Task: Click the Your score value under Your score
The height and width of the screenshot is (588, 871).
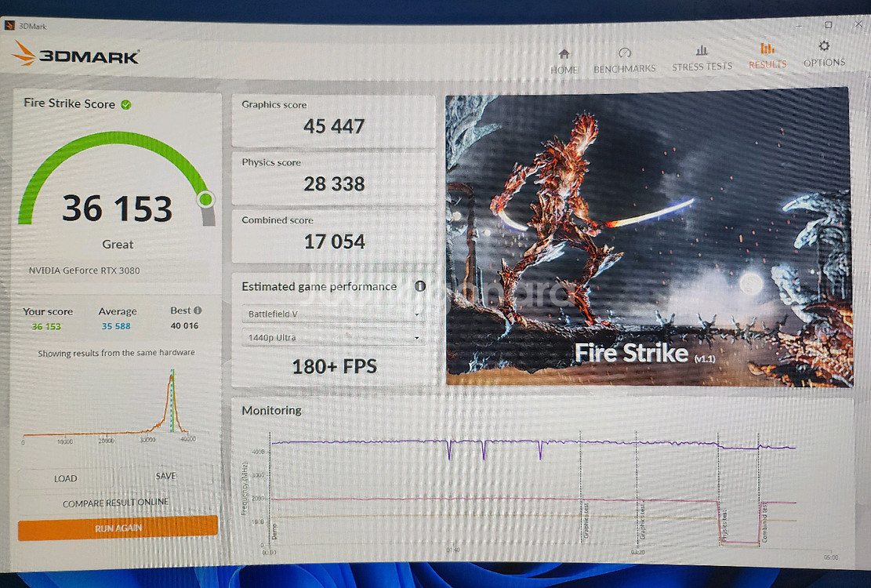Action: coord(46,326)
